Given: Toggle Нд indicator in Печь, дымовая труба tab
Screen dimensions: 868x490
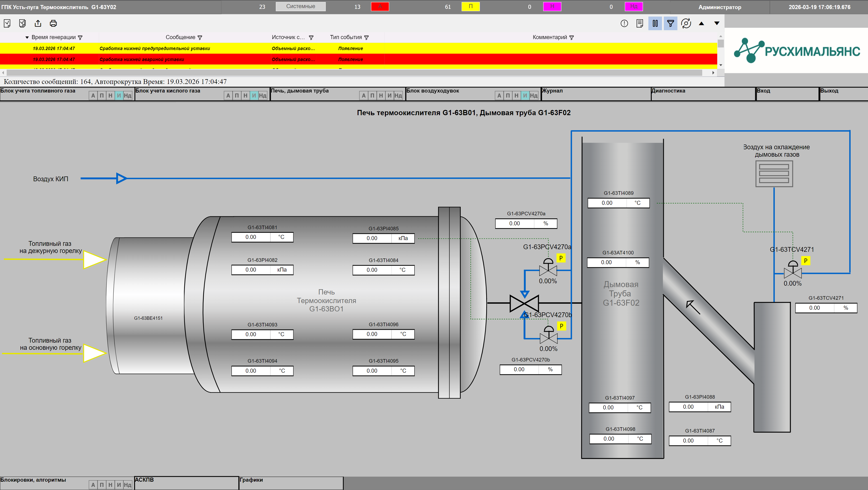Looking at the screenshot, I should coord(398,96).
